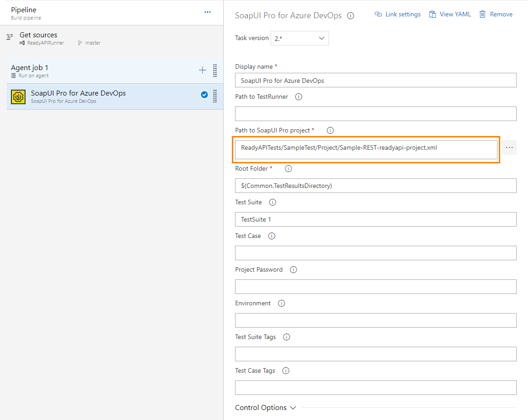528x420 pixels.
Task: Show info for Project Password
Action: click(x=294, y=270)
